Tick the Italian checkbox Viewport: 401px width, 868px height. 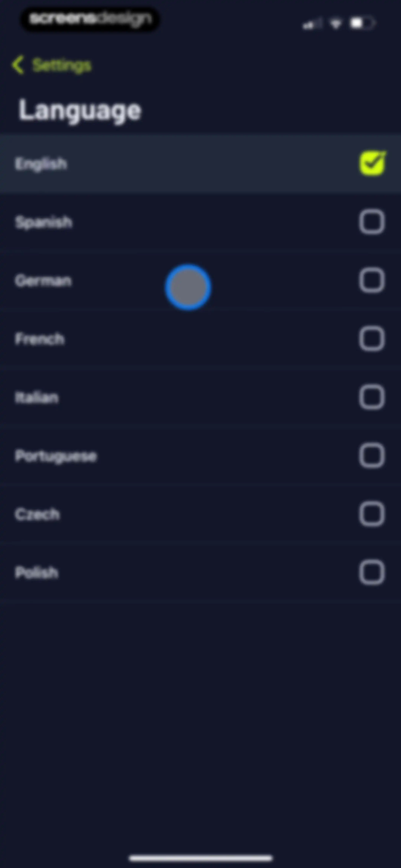coord(372,397)
